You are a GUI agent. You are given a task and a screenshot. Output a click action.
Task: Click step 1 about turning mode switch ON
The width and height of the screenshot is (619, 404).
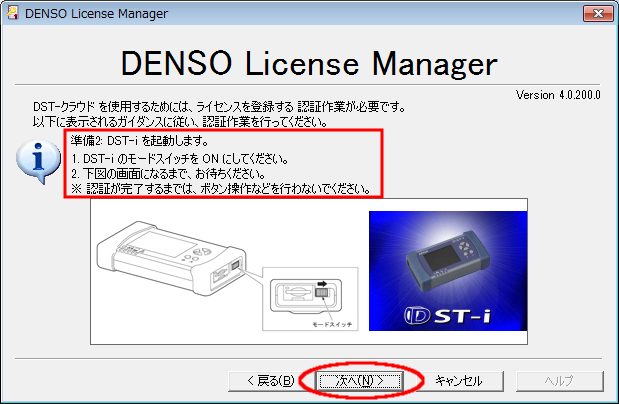pyautogui.click(x=180, y=159)
